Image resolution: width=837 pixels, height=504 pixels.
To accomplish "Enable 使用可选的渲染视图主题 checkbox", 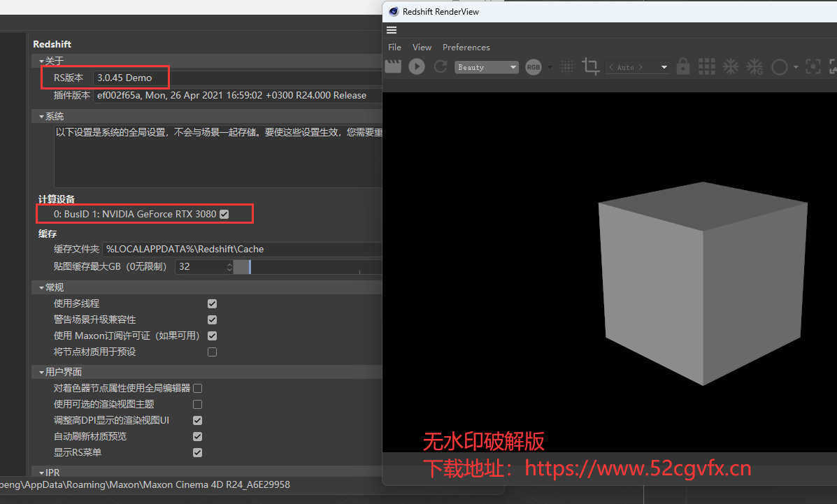I will (x=197, y=404).
